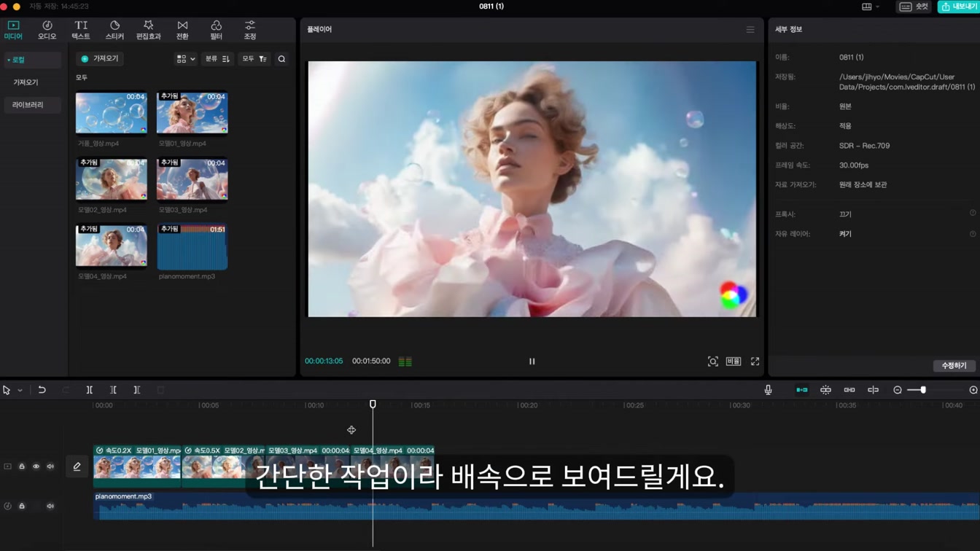Select the pianomoment.mp3 timeline audio clip
Image resolution: width=980 pixels, height=551 pixels.
tap(536, 507)
